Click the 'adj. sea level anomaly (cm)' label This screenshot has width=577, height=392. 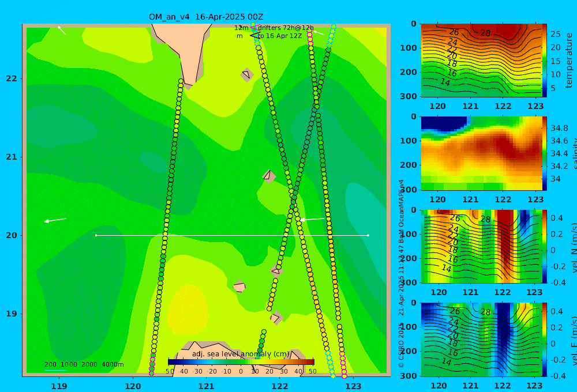241,354
